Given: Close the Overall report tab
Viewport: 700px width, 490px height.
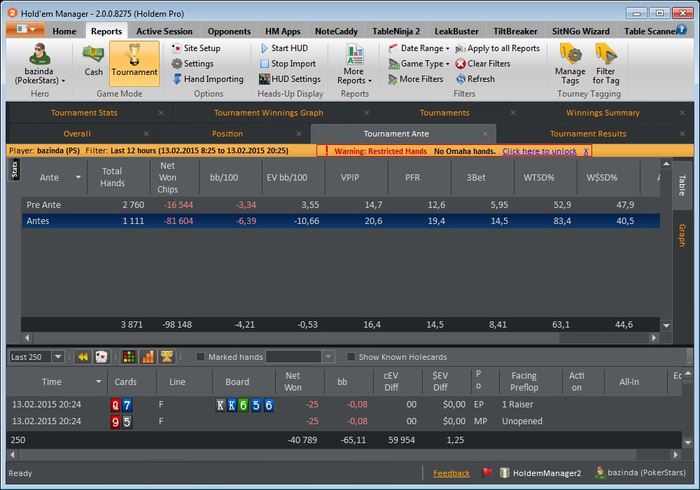Looking at the screenshot, I should click(x=146, y=134).
